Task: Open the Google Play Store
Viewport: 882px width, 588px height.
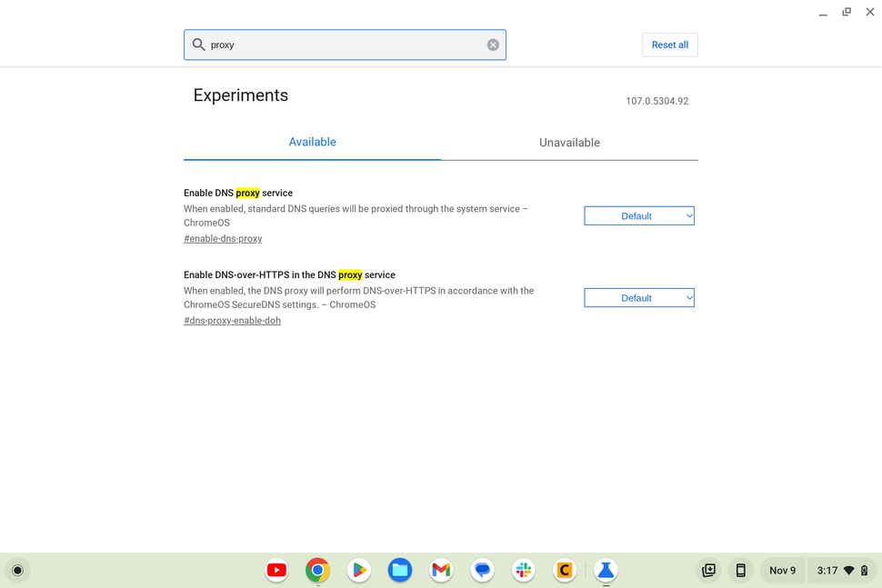Action: click(x=358, y=570)
